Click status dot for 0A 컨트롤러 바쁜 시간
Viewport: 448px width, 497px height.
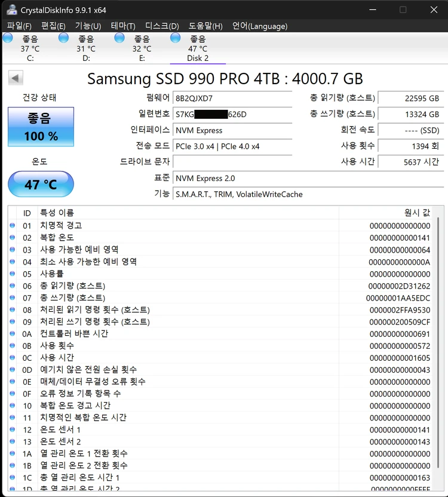pyautogui.click(x=13, y=333)
